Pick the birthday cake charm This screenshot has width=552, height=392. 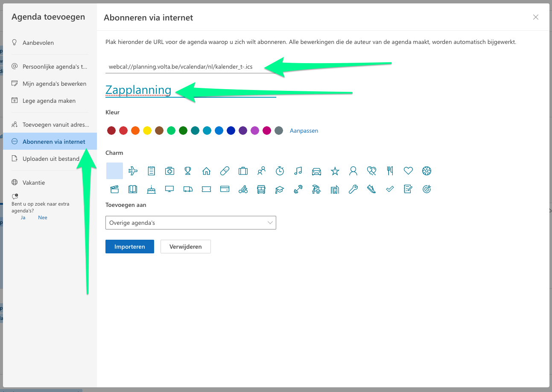pyautogui.click(x=151, y=189)
